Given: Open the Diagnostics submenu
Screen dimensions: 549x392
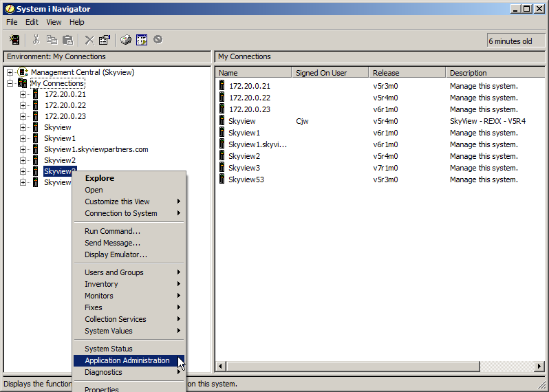Looking at the screenshot, I should pos(129,372).
